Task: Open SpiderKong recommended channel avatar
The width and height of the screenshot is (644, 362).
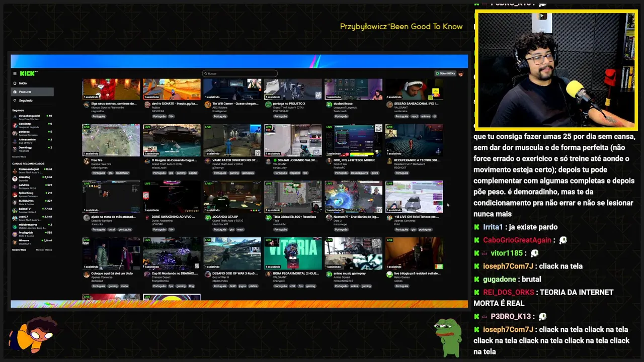Action: point(15,194)
